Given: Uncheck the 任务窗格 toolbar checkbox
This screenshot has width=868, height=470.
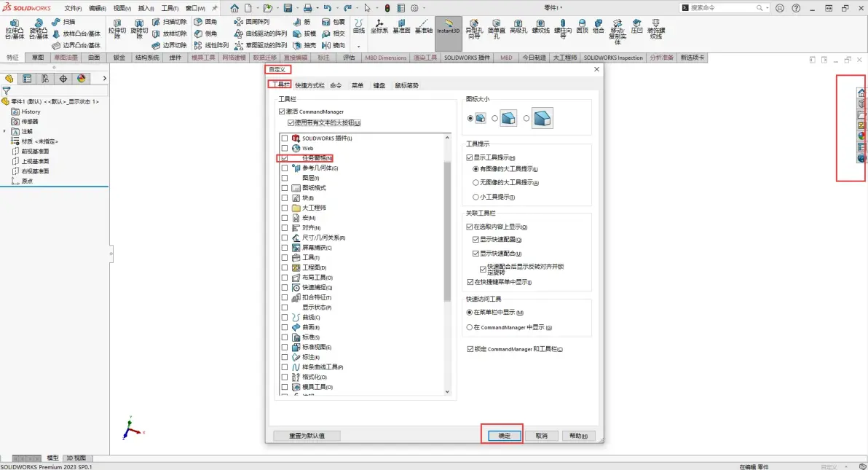Looking at the screenshot, I should (285, 158).
